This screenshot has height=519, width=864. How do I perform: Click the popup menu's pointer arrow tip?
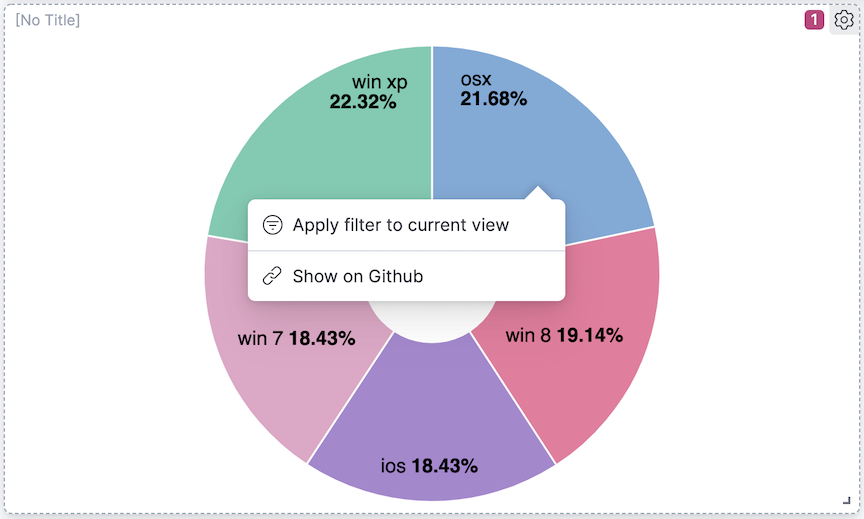538,188
